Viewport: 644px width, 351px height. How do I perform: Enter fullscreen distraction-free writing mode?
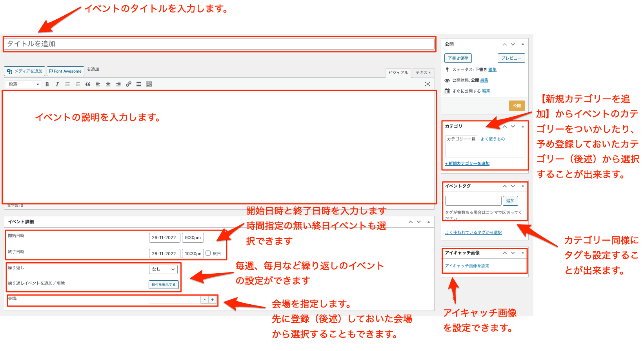[428, 84]
